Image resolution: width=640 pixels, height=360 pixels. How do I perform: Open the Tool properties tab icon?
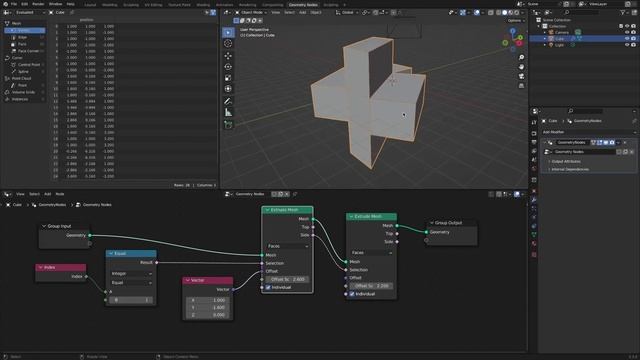coord(534,122)
